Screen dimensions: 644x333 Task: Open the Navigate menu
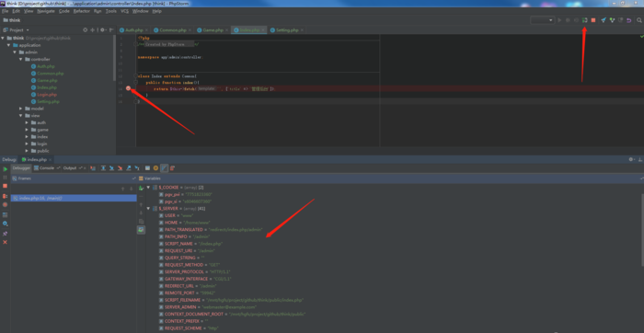click(46, 11)
